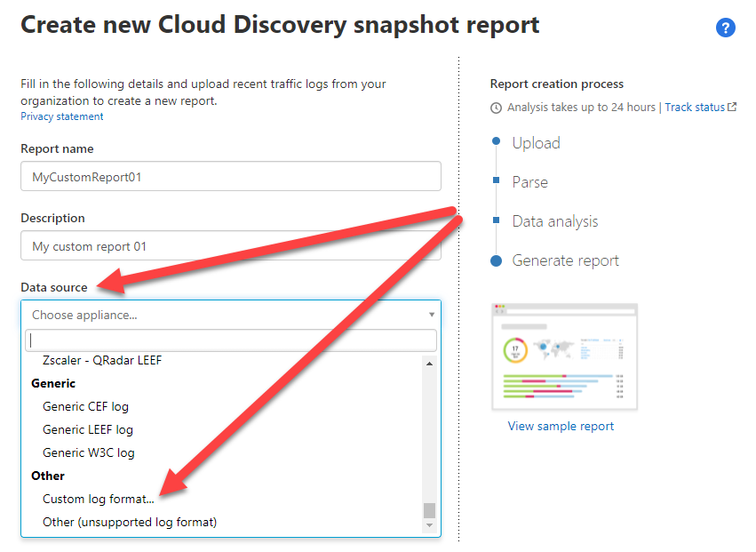Select Generic CEF log option
Screen dimensions: 756x552
85,406
